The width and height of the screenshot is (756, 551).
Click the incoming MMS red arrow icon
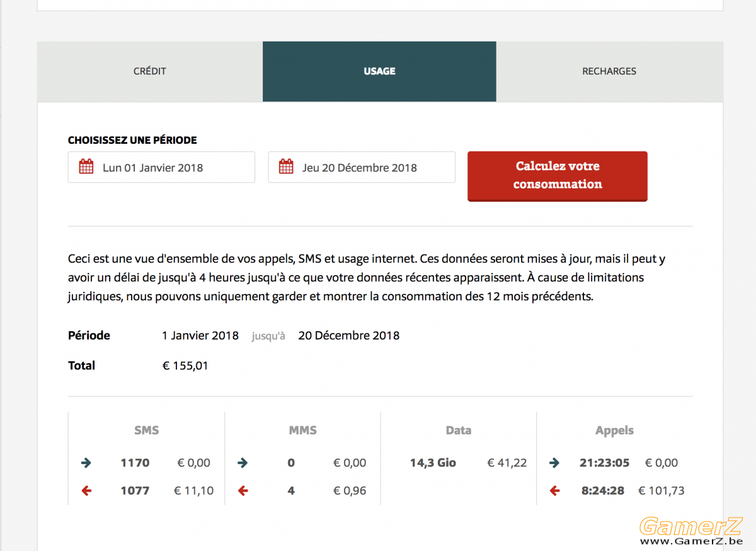243,490
